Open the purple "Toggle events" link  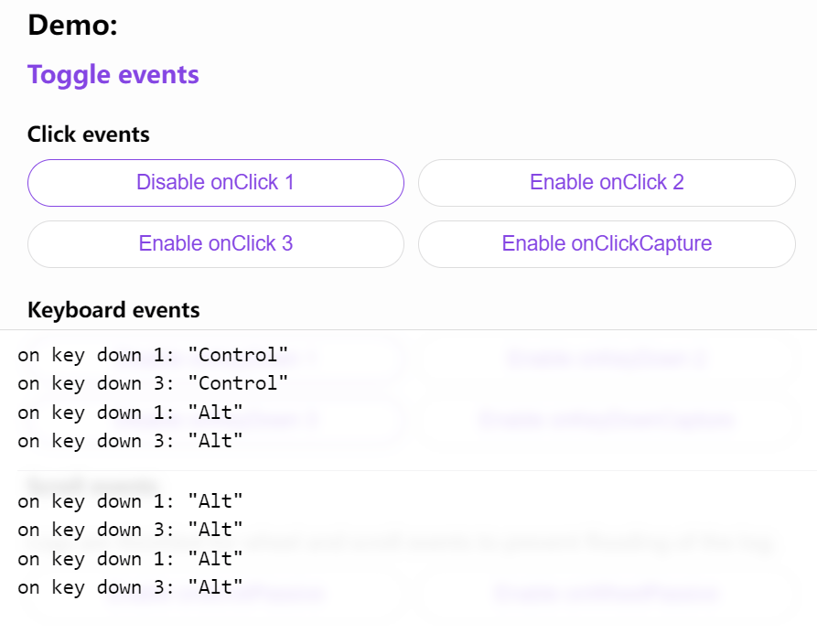point(113,75)
